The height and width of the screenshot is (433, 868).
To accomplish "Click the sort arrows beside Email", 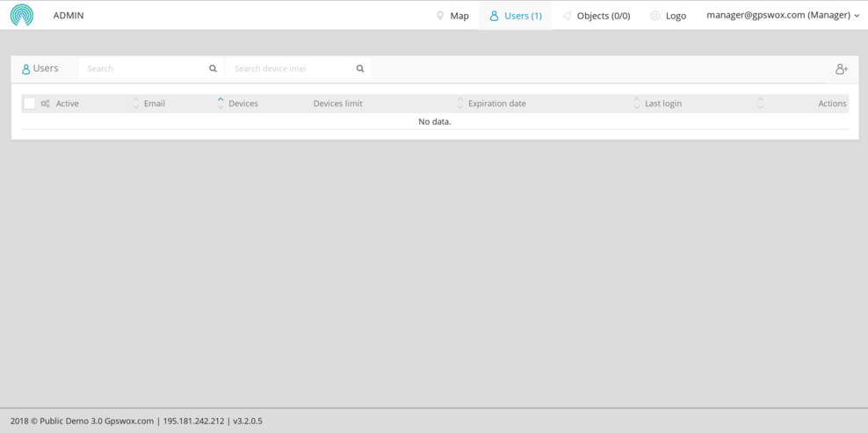I will point(136,103).
